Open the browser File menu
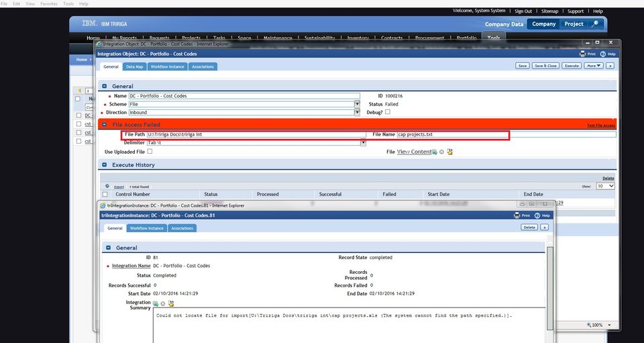This screenshot has height=343, width=644. coord(4,3)
